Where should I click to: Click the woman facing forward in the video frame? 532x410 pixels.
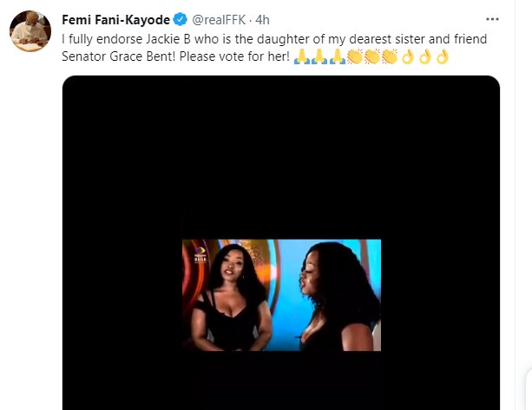[231, 295]
